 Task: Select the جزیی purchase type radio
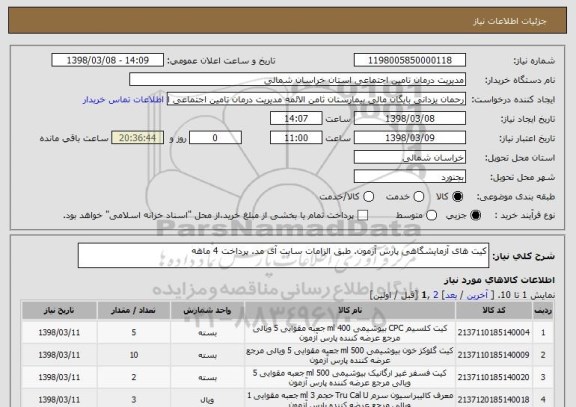tap(475, 216)
